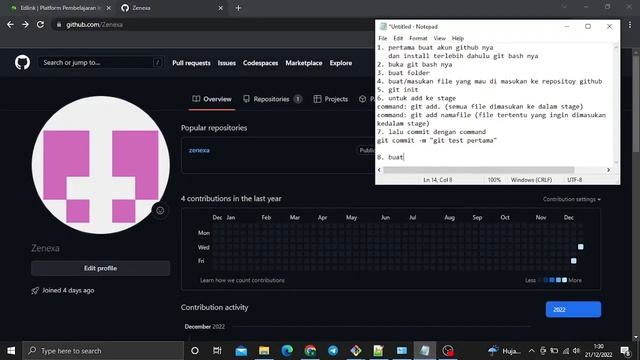Screen dimensions: 640x360
Task: Open Notepad File menu
Action: 382,38
